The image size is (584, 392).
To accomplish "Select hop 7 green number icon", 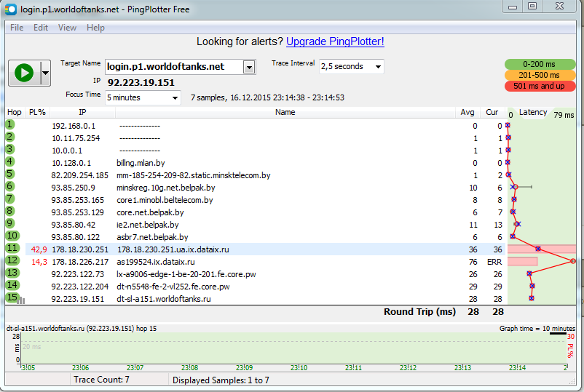I will pyautogui.click(x=10, y=199).
